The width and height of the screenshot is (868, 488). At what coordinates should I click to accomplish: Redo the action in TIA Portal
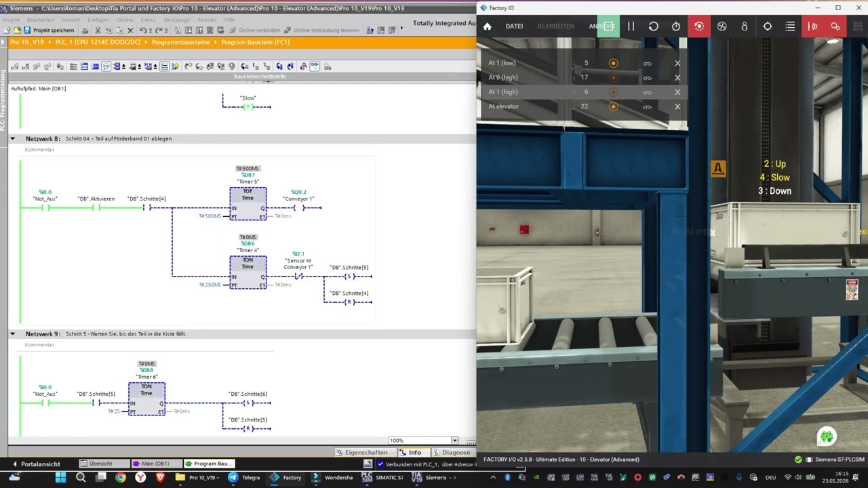click(159, 30)
